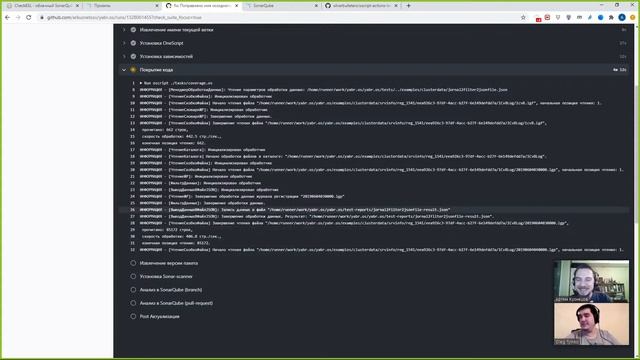Open the Post Актуализация step

coord(159,316)
